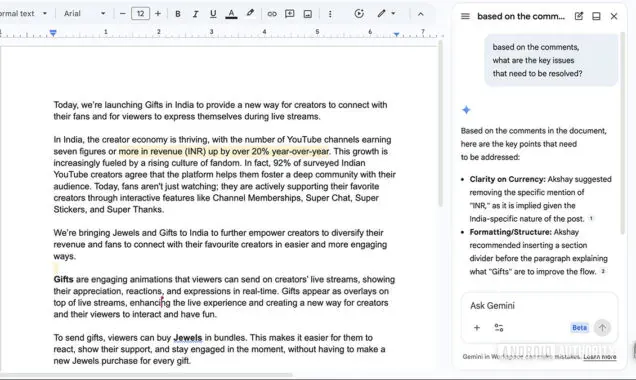Click the underlined word Jewels
The image size is (636, 380).
187,338
